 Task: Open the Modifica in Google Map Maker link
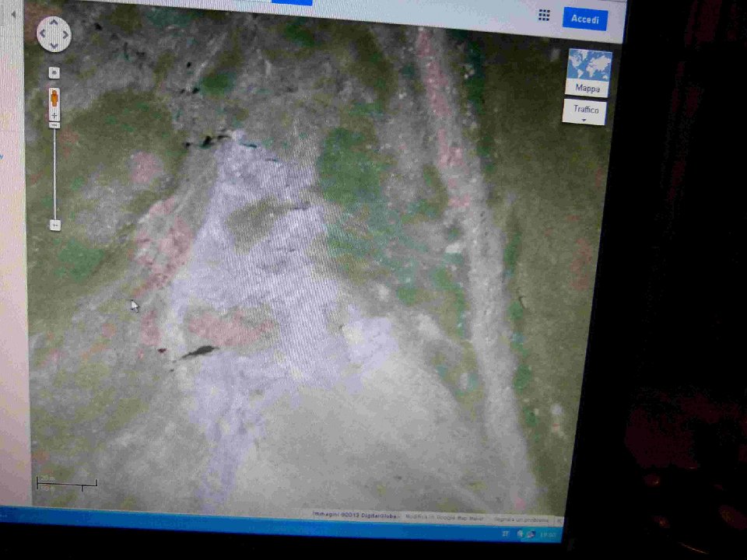pos(444,518)
